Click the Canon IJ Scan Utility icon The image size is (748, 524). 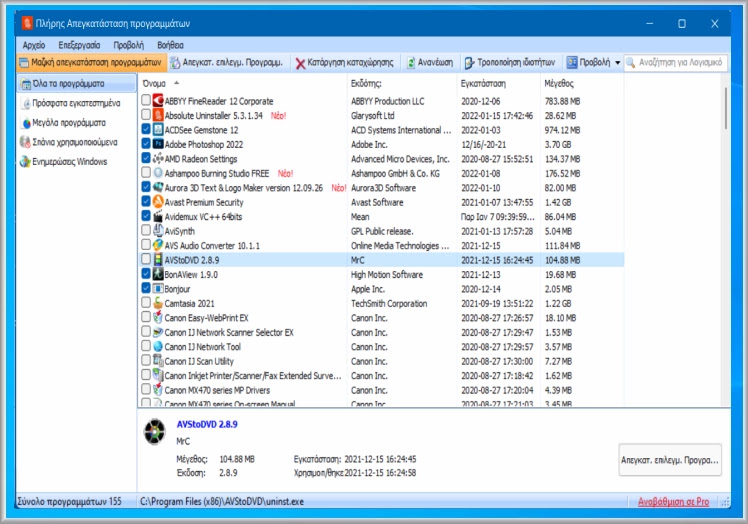(158, 361)
